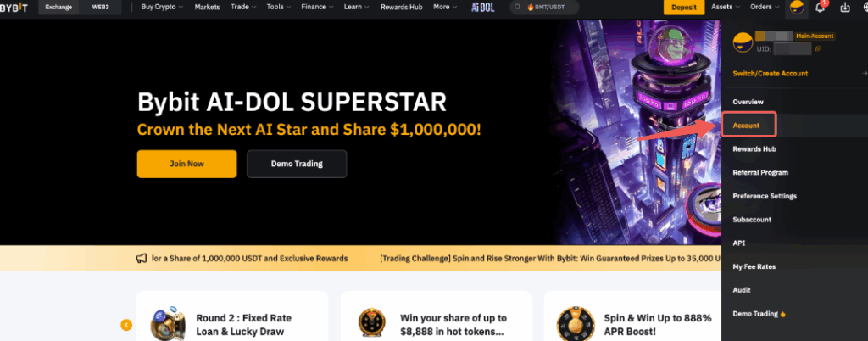Image resolution: width=868 pixels, height=341 pixels.
Task: Expand the Assets dropdown
Action: tap(726, 7)
